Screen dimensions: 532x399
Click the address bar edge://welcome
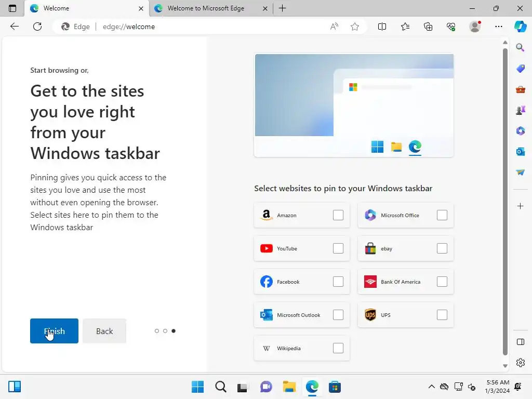[x=210, y=26]
